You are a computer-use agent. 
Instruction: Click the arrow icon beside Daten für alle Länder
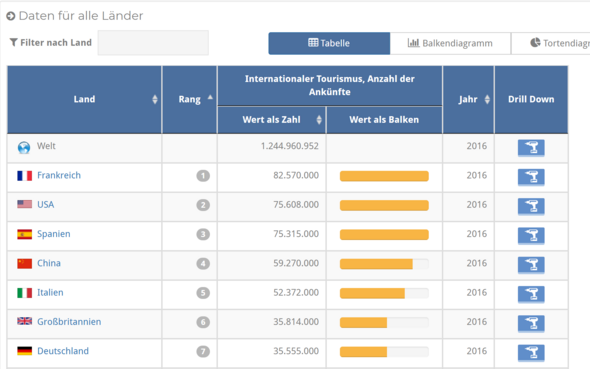pyautogui.click(x=11, y=16)
